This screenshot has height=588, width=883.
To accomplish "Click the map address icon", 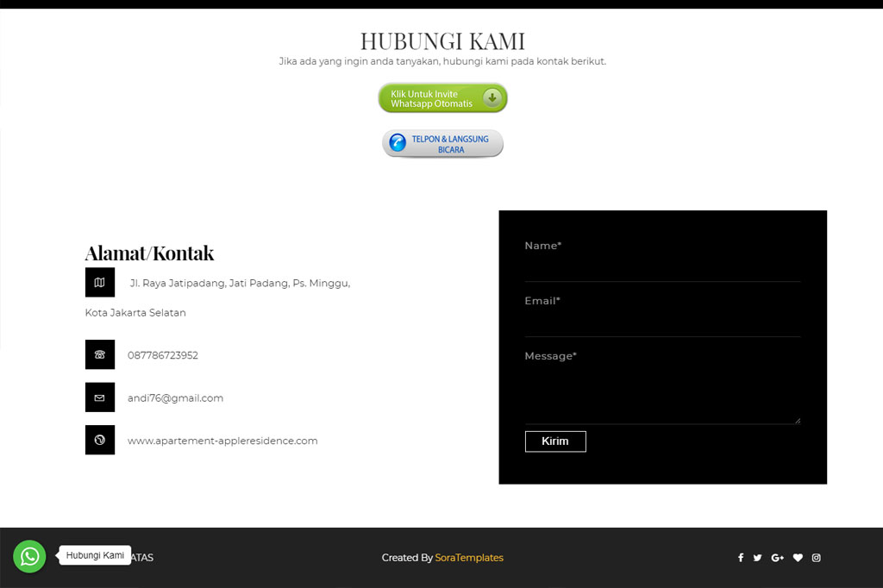I will click(x=100, y=283).
